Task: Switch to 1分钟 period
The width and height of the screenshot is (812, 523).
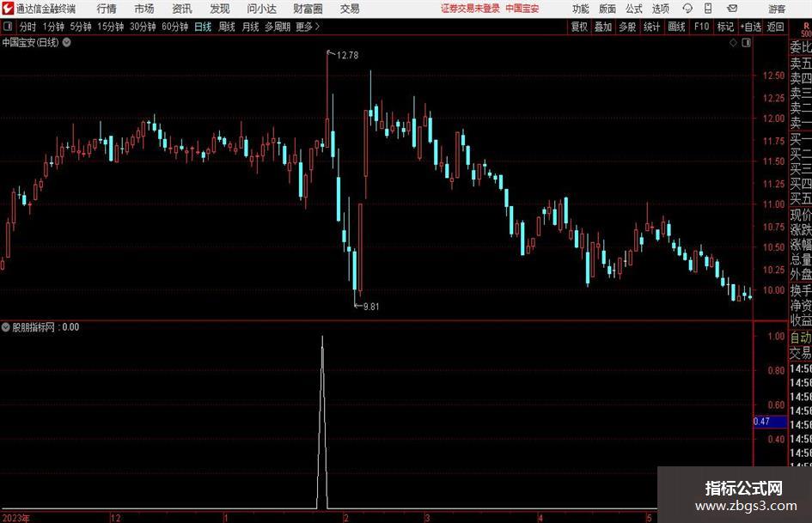Action: pyautogui.click(x=53, y=27)
